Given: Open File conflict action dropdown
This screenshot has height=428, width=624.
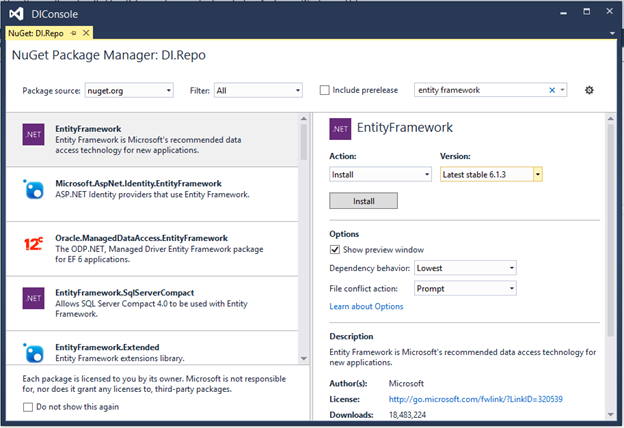Looking at the screenshot, I should coord(465,288).
